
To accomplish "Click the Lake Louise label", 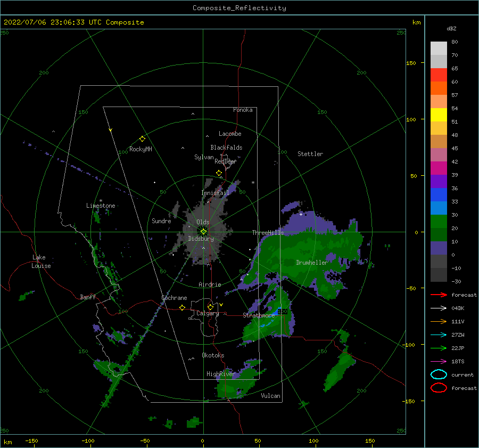I will [41, 262].
